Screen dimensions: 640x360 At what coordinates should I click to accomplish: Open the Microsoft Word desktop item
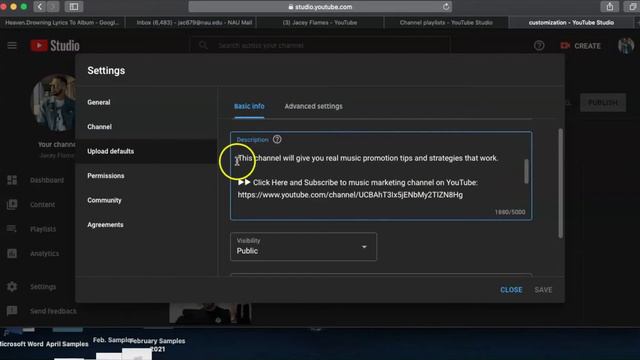coord(21,344)
